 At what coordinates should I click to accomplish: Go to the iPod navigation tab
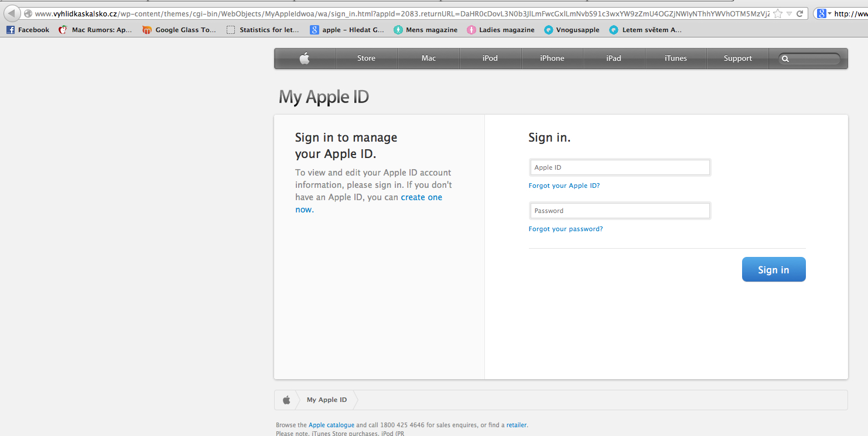tap(490, 58)
